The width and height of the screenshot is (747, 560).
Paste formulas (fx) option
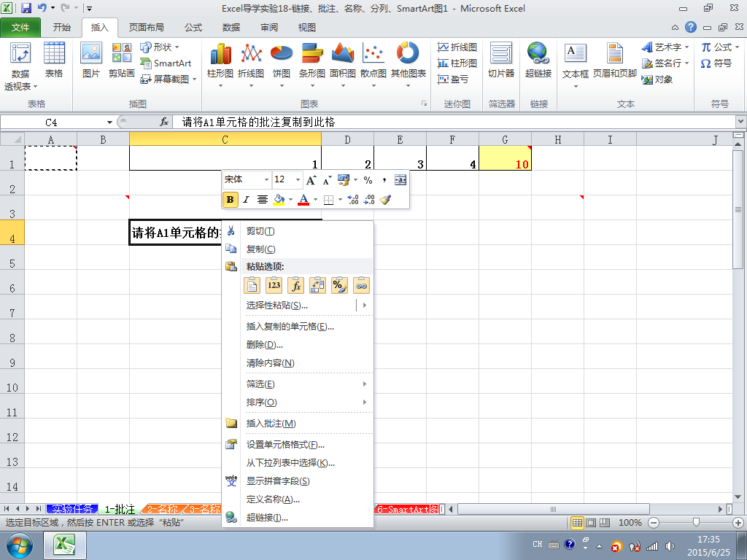296,285
